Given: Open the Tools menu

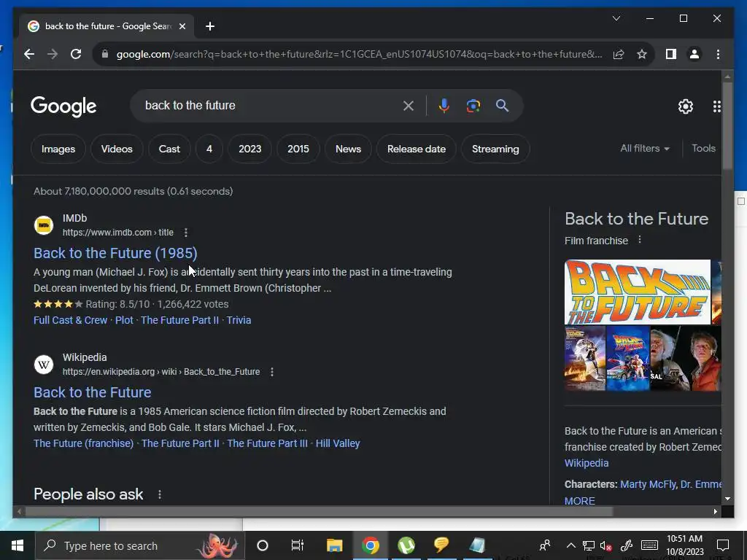Looking at the screenshot, I should pos(704,149).
